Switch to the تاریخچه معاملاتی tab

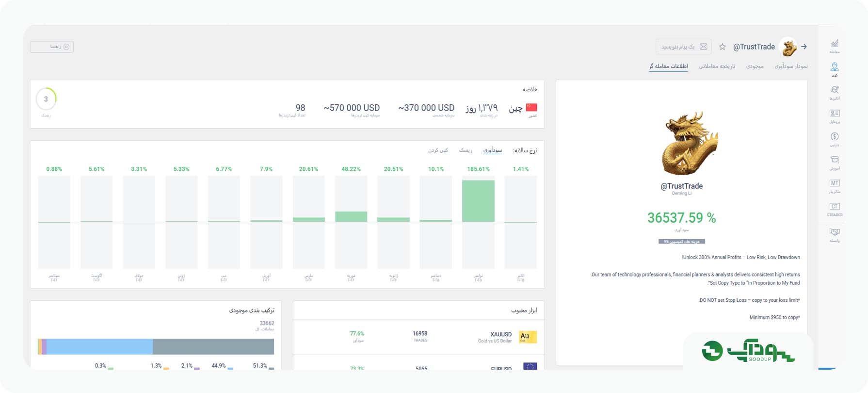point(717,66)
